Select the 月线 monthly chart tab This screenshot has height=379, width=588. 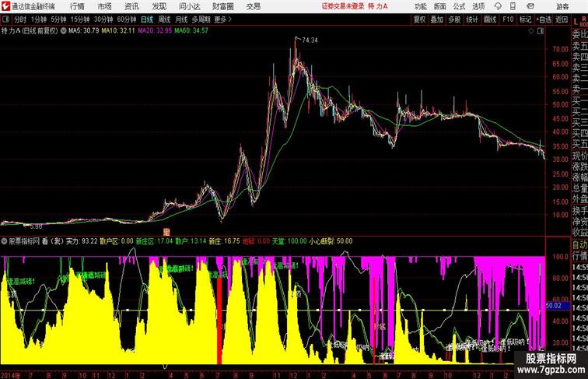pos(181,19)
